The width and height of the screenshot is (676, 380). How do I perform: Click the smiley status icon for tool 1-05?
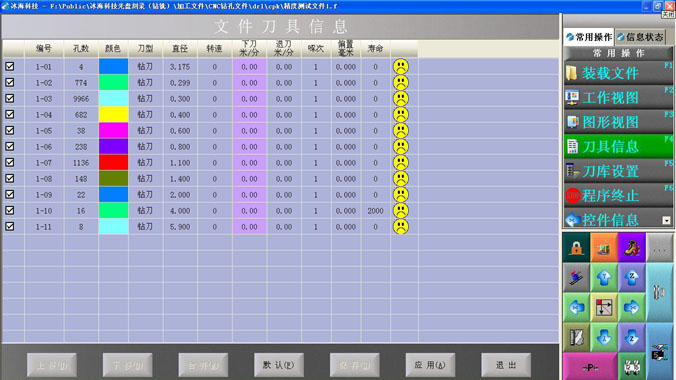click(401, 130)
